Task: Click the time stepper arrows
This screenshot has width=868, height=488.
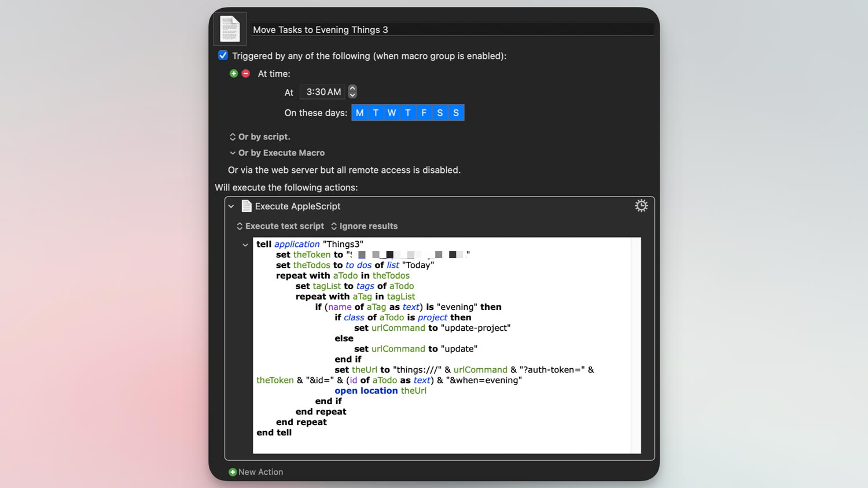Action: [x=352, y=91]
